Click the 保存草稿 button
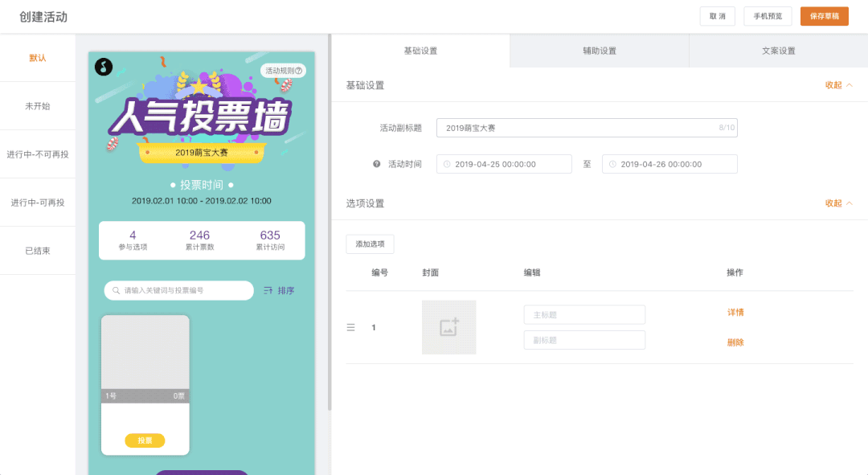The height and width of the screenshot is (475, 868). pyautogui.click(x=824, y=15)
